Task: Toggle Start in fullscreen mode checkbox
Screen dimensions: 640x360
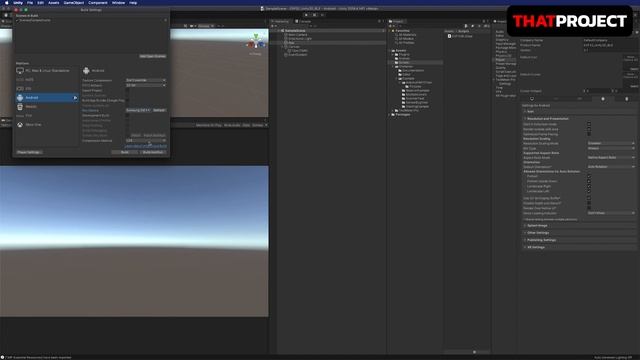Action: (589, 124)
